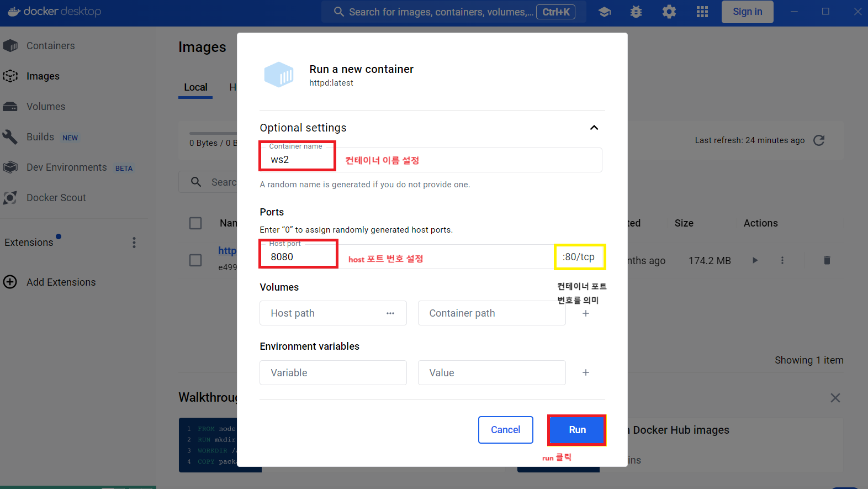868x489 pixels.
Task: Open the apps grid icon in header
Action: [x=702, y=12]
